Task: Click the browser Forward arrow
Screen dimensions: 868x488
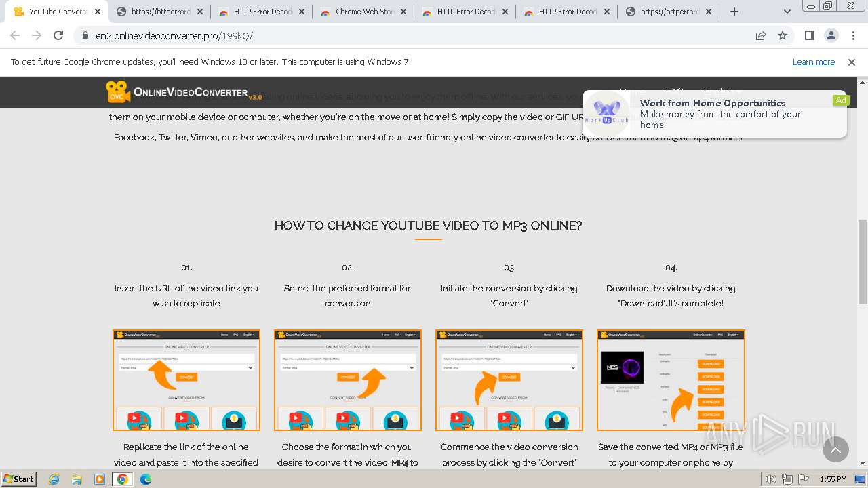Action: tap(37, 35)
